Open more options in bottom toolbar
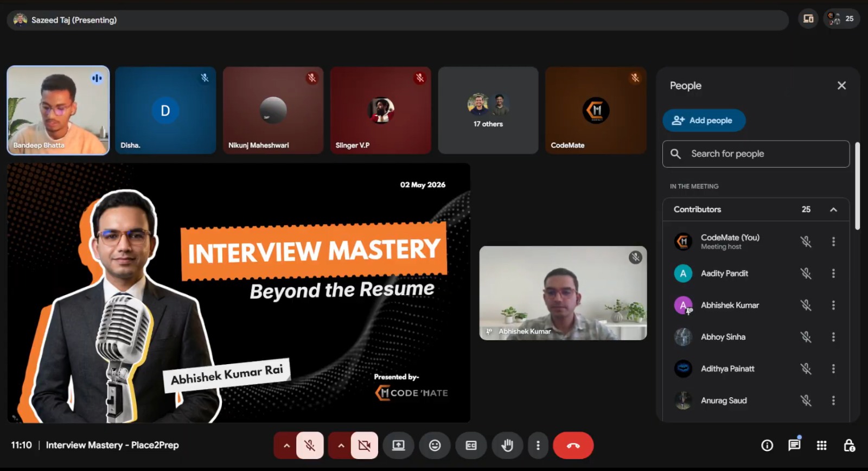The image size is (868, 471). click(x=538, y=445)
